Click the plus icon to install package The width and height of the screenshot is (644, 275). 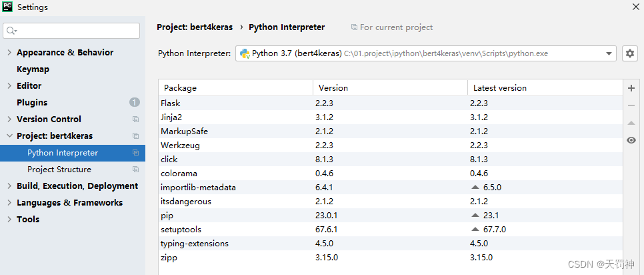631,88
